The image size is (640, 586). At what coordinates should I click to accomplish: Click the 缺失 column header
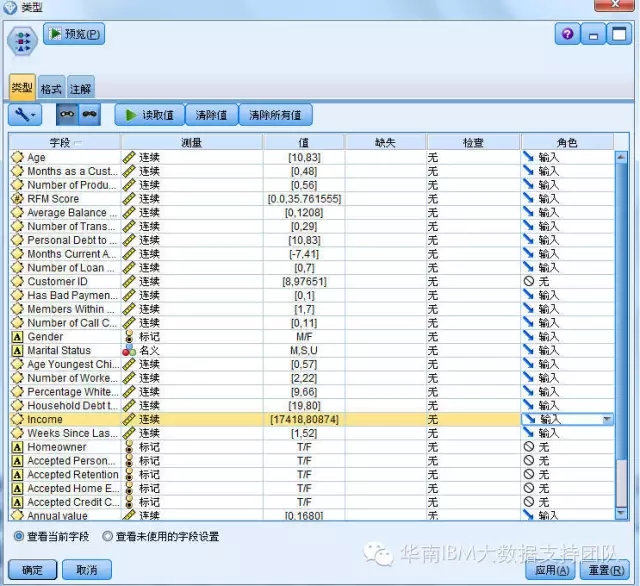385,142
